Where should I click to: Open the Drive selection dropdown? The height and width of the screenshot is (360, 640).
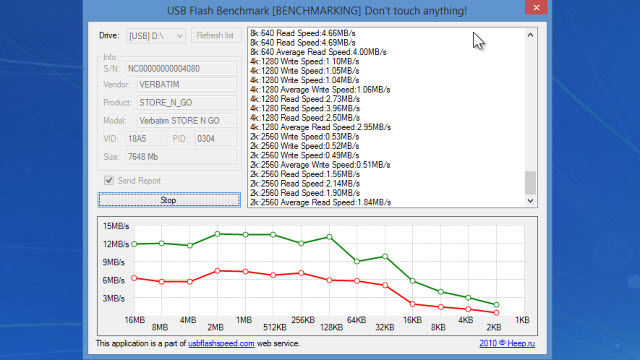tap(156, 36)
